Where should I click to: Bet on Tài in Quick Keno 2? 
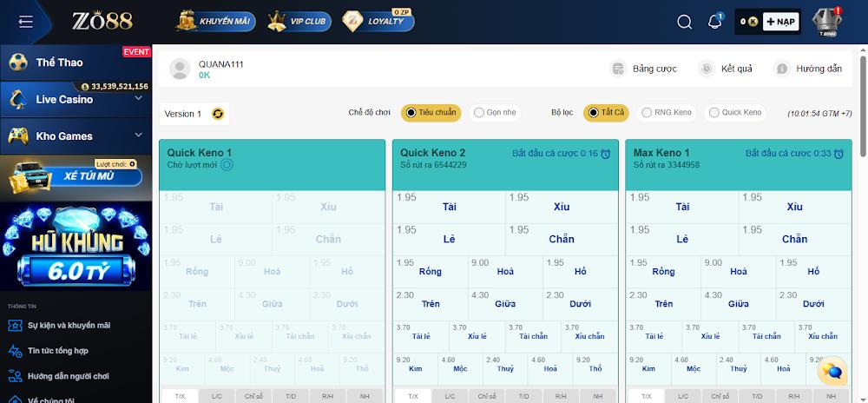click(x=449, y=208)
